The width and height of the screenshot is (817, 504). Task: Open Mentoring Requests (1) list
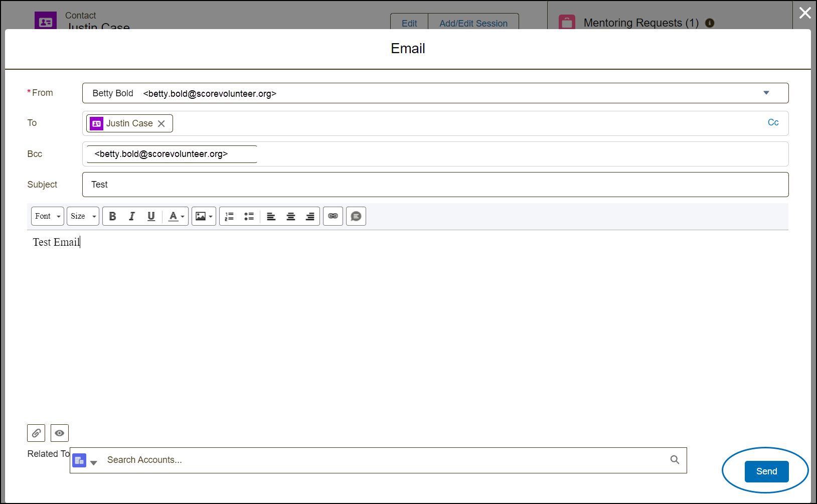641,23
